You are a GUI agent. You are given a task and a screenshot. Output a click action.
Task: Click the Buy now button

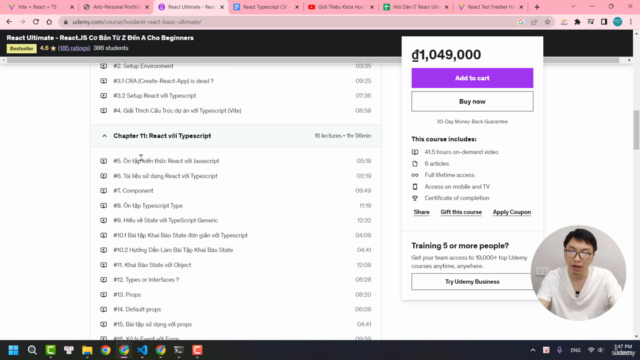point(472,101)
